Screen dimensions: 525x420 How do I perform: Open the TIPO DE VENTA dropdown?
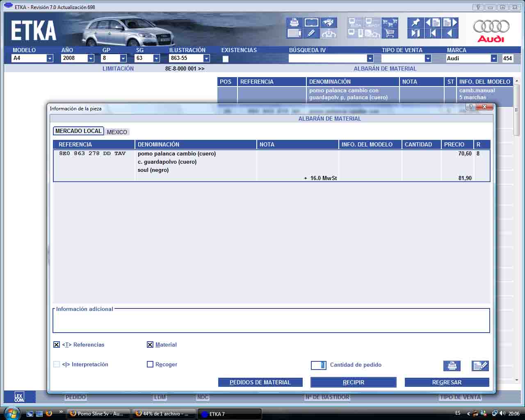coord(428,58)
